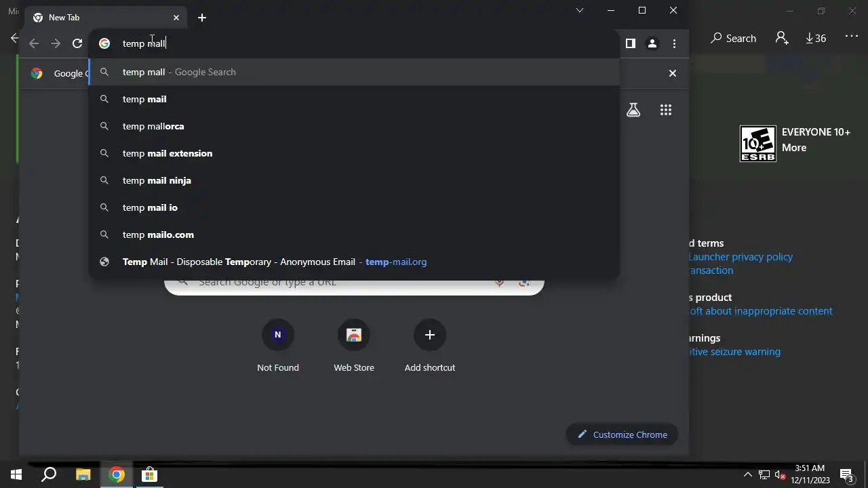Select 'temp mailo.com' suggestion
This screenshot has width=868, height=488.
354,235
